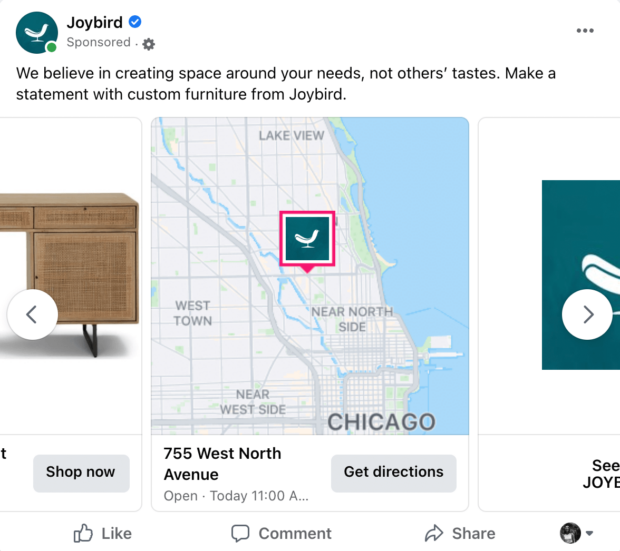
Task: Open the react-as profile dropdown arrow
Action: point(589,534)
